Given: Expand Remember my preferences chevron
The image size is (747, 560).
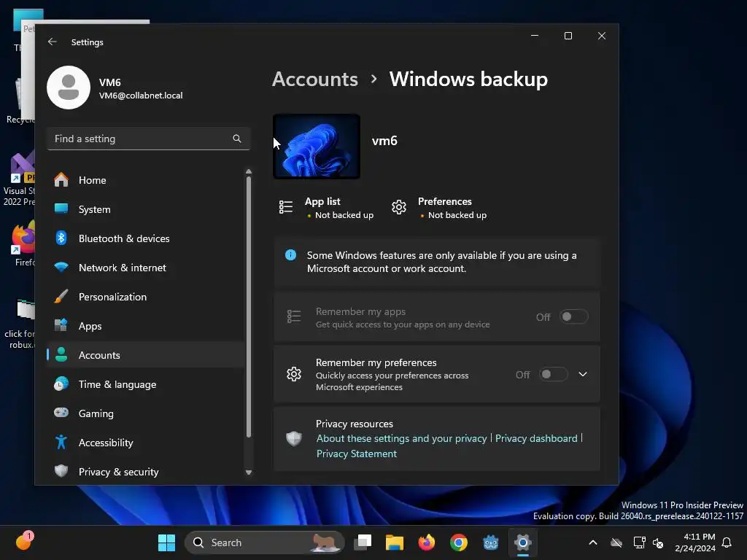Looking at the screenshot, I should 583,374.
